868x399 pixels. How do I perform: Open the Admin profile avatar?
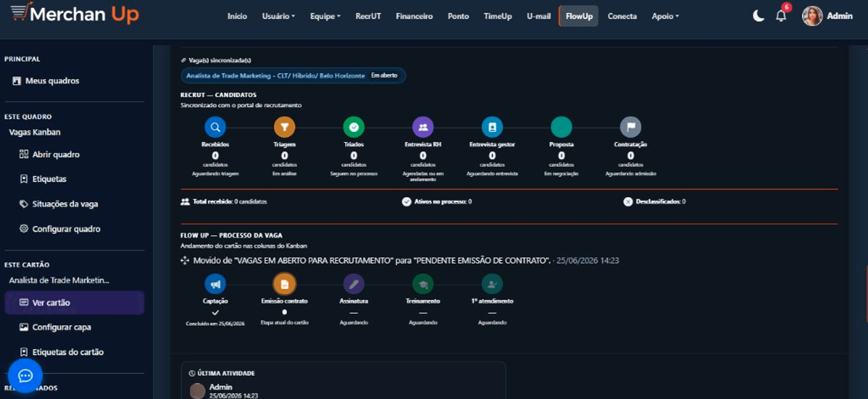coord(812,16)
